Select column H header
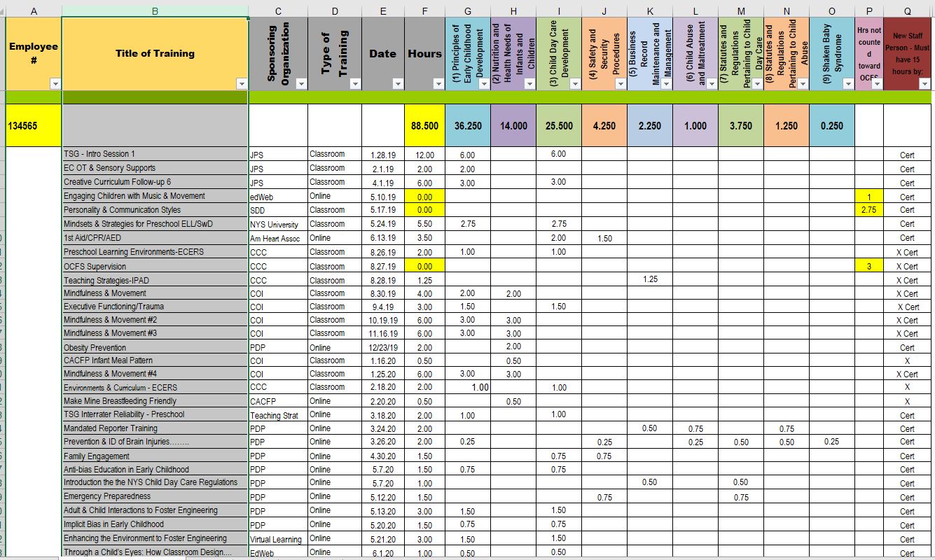This screenshot has height=560, width=935. click(513, 10)
